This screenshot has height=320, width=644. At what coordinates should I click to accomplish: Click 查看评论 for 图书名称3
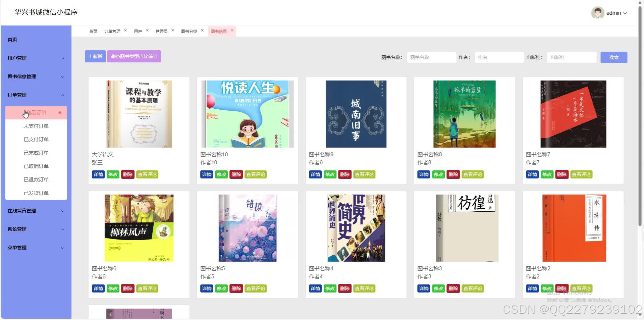(473, 288)
